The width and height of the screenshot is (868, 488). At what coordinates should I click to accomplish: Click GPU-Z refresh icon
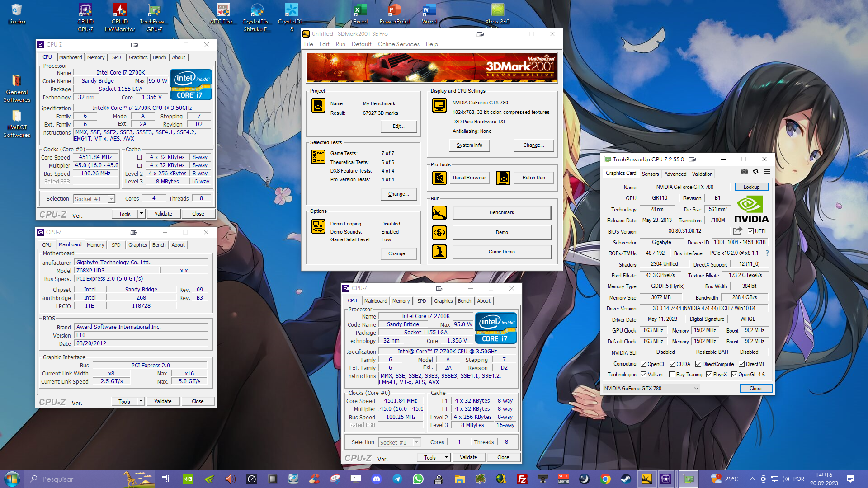pos(755,172)
